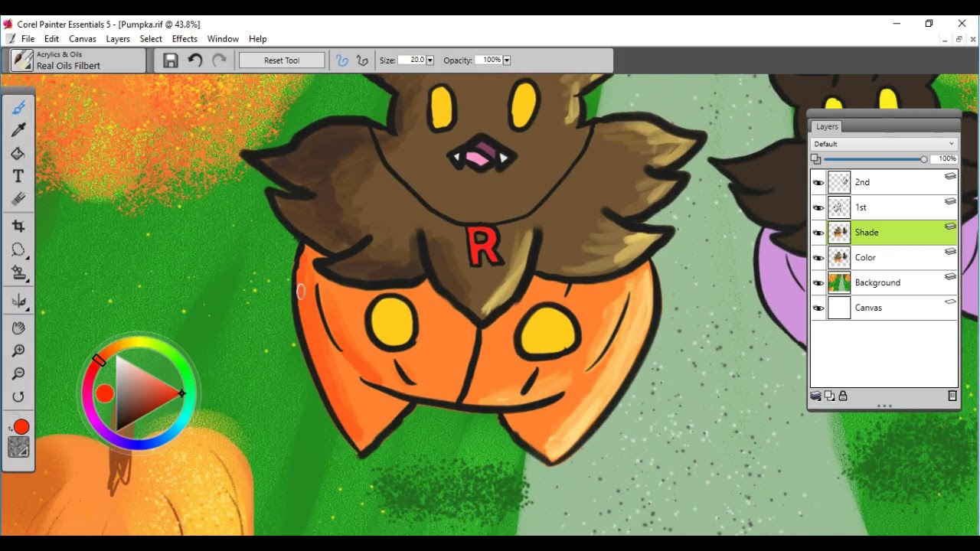This screenshot has width=980, height=551.
Task: Click the Undo arrow icon
Action: 195,60
